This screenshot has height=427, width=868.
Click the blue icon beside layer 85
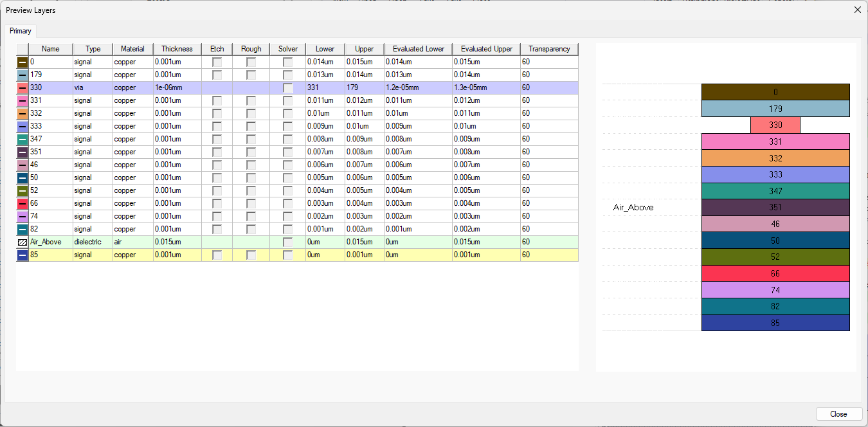pyautogui.click(x=22, y=255)
